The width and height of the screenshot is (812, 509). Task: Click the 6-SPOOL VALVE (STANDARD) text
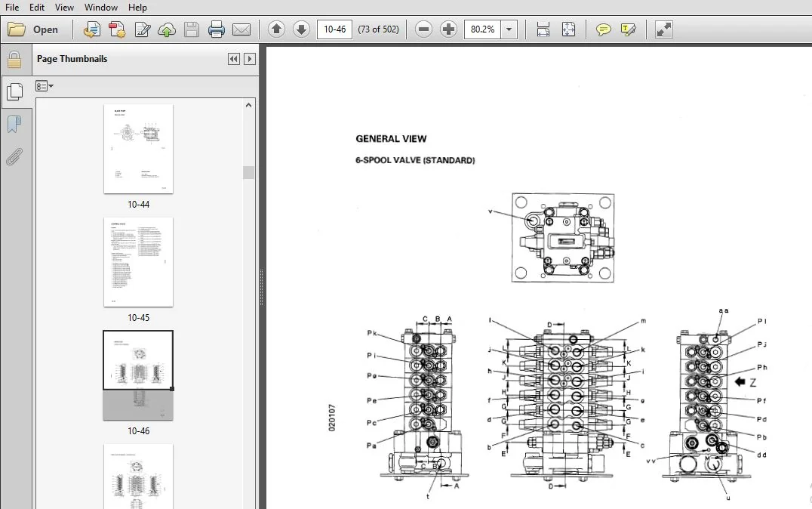pos(415,160)
